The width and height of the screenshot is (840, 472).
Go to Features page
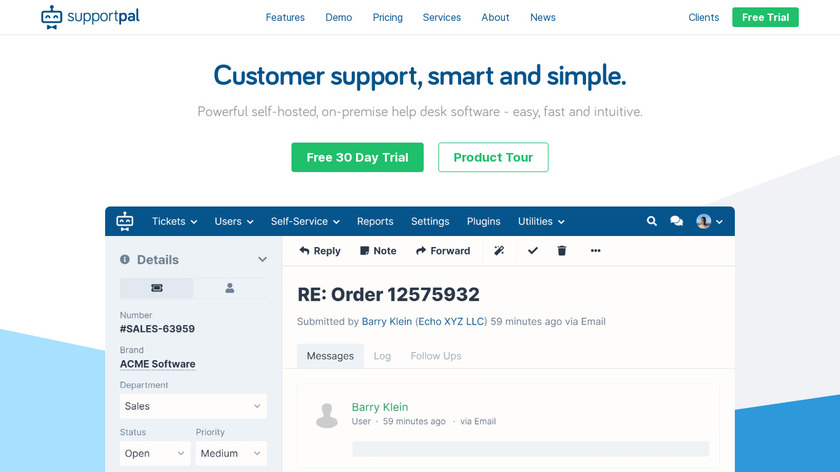(x=285, y=17)
